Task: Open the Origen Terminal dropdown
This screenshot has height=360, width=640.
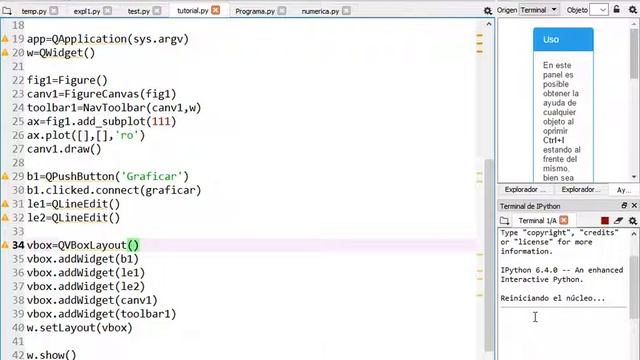Action: pos(539,10)
